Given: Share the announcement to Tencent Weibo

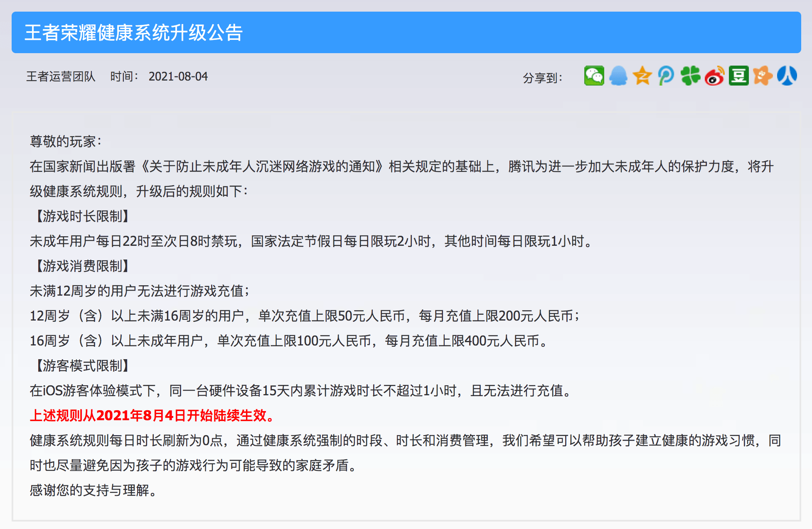Looking at the screenshot, I should coord(665,76).
